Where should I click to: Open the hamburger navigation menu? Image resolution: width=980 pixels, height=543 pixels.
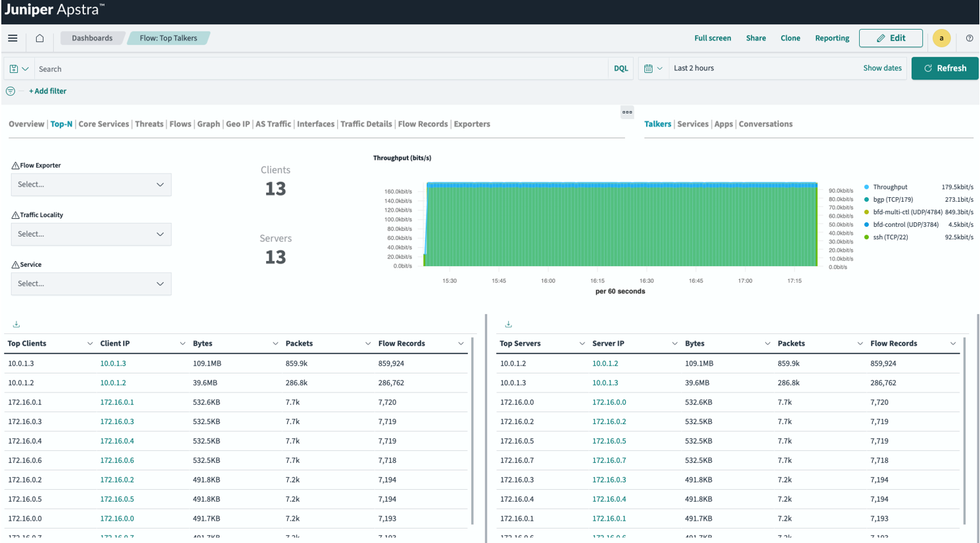12,38
